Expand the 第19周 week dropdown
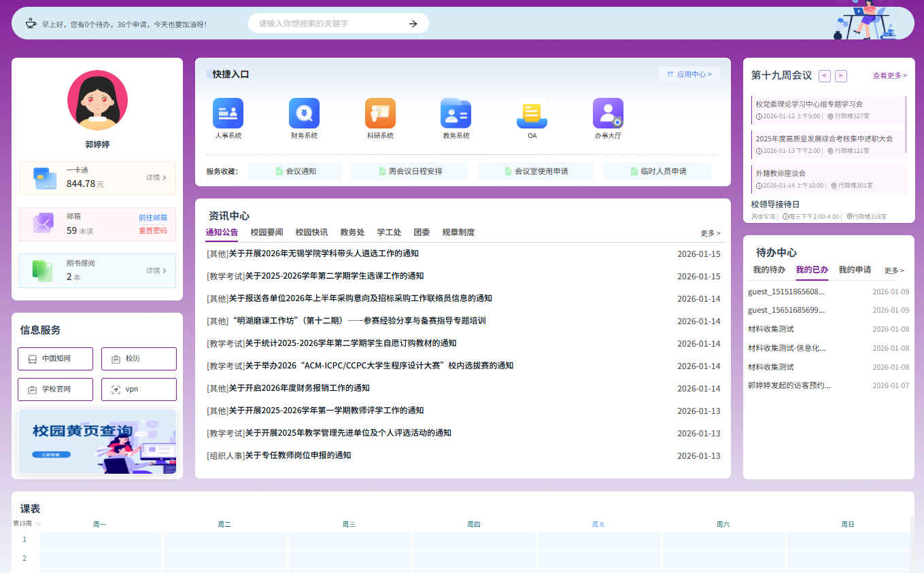924x573 pixels. click(x=38, y=523)
